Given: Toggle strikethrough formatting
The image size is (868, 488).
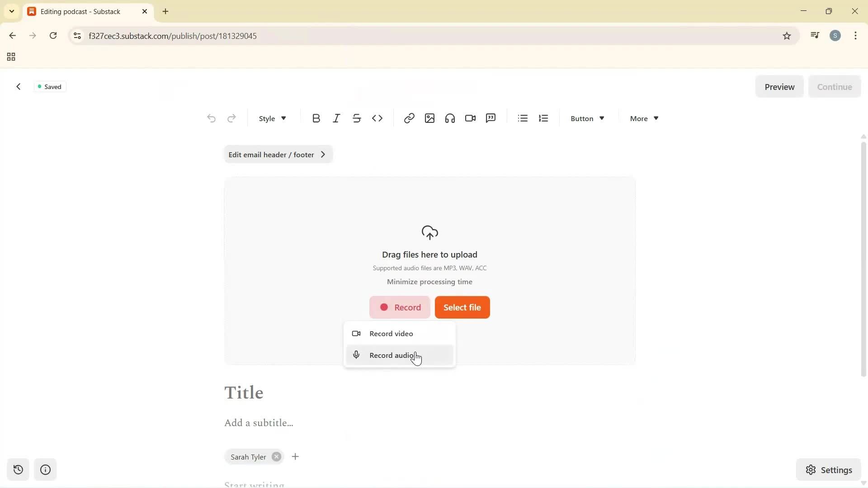Looking at the screenshot, I should (357, 118).
